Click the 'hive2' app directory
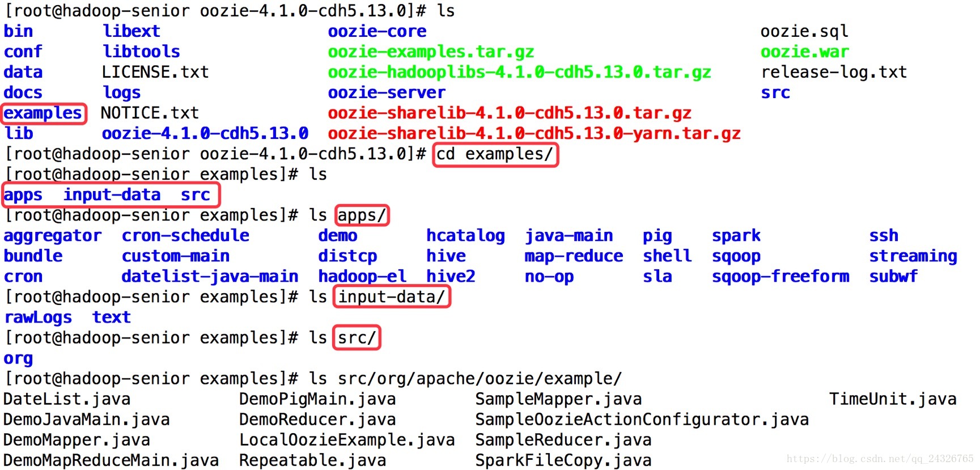 click(x=451, y=276)
